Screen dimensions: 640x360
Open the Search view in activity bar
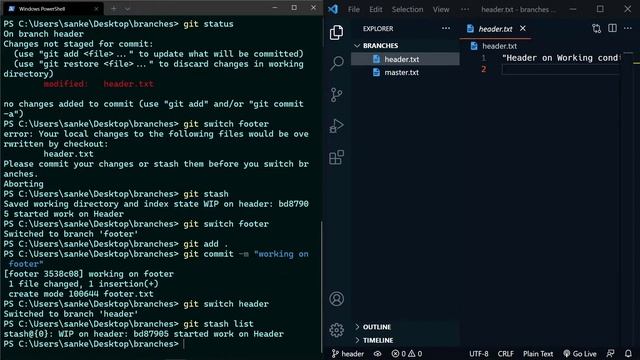[x=336, y=63]
